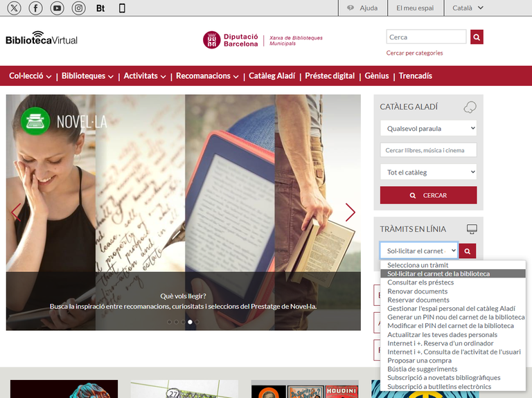532x398 pixels.
Task: Open Ajuda help link
Action: (363, 8)
